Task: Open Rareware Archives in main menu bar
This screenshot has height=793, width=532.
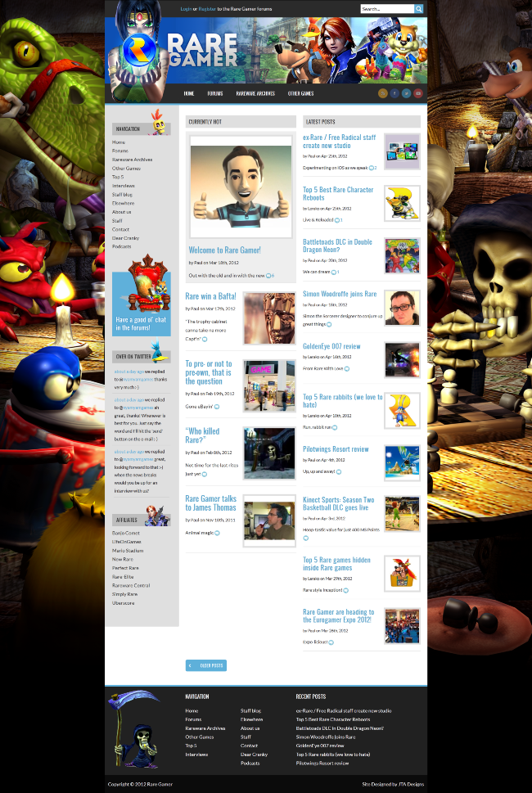Action: (255, 93)
